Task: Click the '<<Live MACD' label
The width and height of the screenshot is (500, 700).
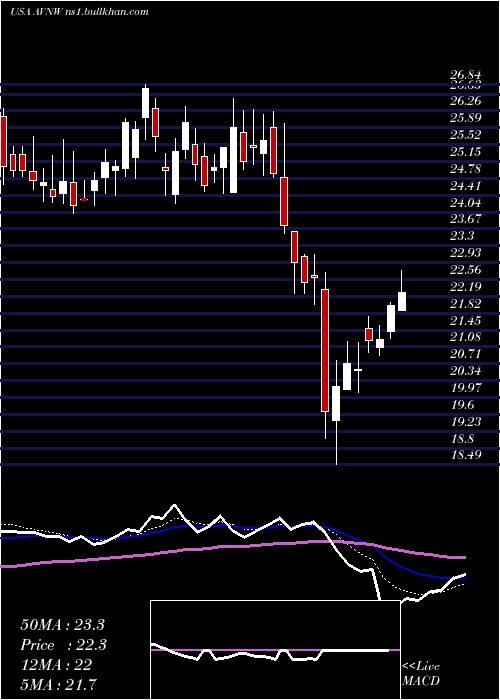Action: (421, 674)
